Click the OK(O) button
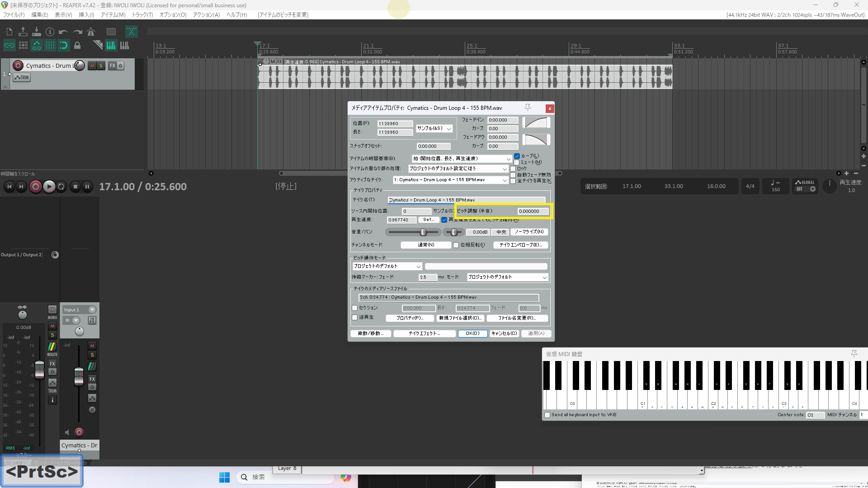The image size is (868, 488). pos(472,333)
